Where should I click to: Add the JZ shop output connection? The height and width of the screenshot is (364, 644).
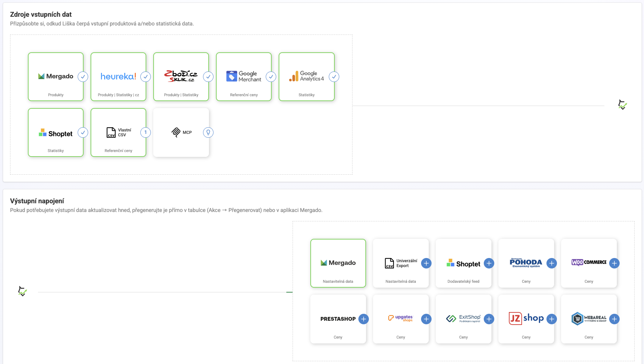coord(552,319)
